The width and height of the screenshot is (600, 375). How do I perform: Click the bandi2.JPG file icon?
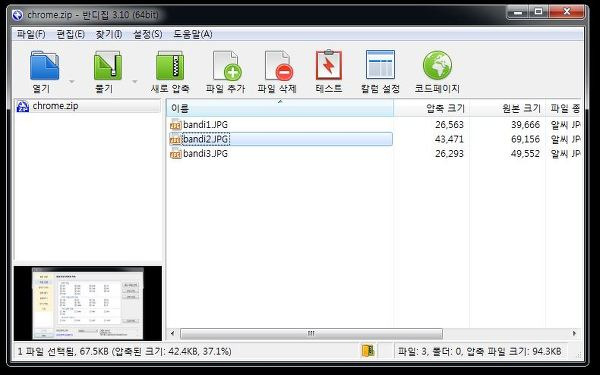click(x=175, y=139)
